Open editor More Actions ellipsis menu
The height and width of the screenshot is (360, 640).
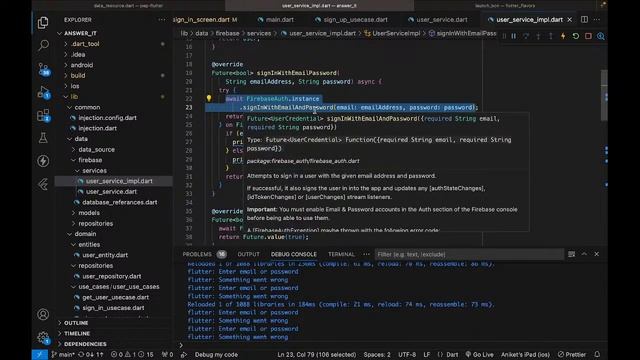click(597, 20)
